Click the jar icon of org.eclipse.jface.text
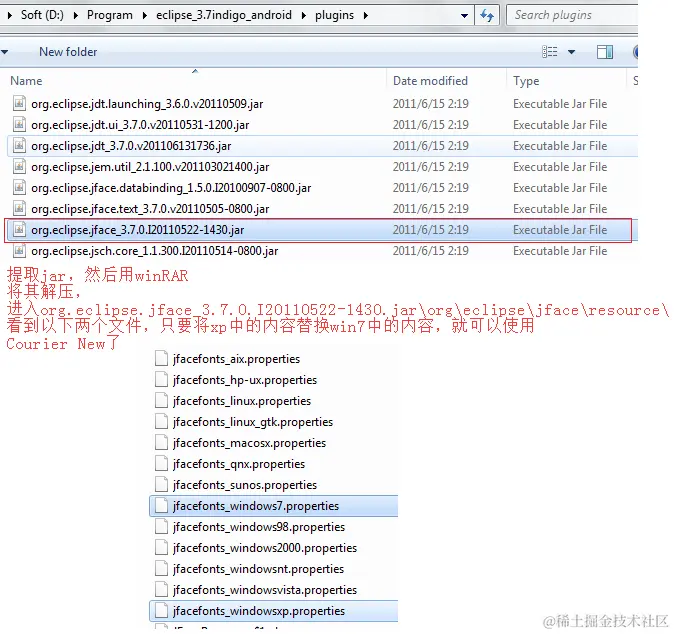 click(19, 208)
